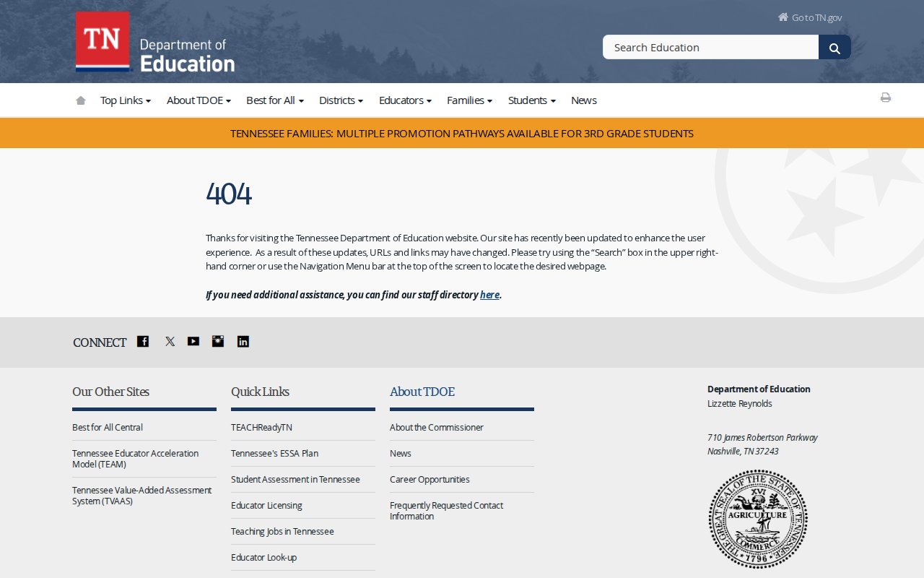Expand the About TDOE dropdown menu
Image resolution: width=924 pixels, height=578 pixels.
199,100
